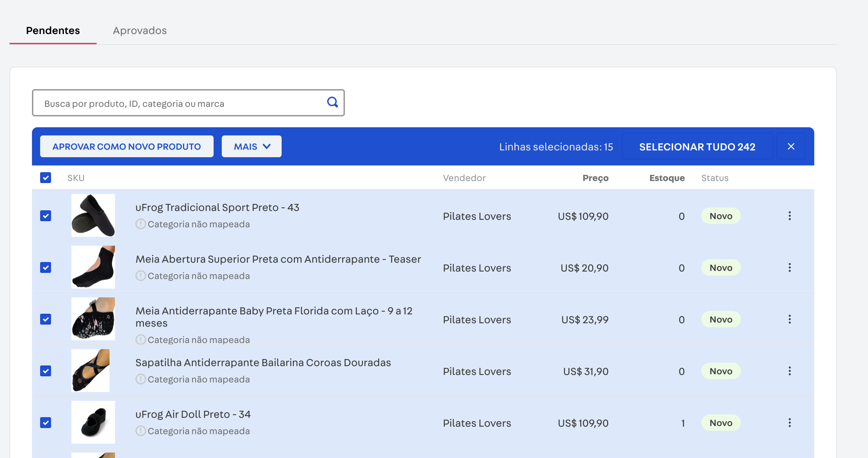The image size is (868, 458).
Task: Click the search magnifier icon
Action: (x=332, y=102)
